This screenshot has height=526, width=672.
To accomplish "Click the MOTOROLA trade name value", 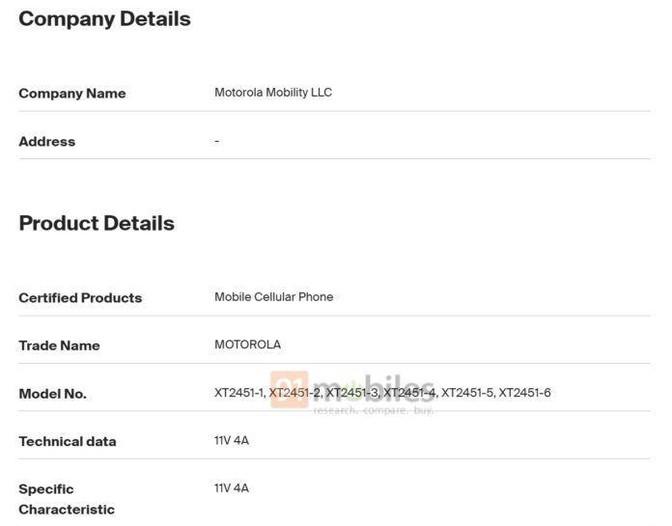I will click(x=247, y=344).
